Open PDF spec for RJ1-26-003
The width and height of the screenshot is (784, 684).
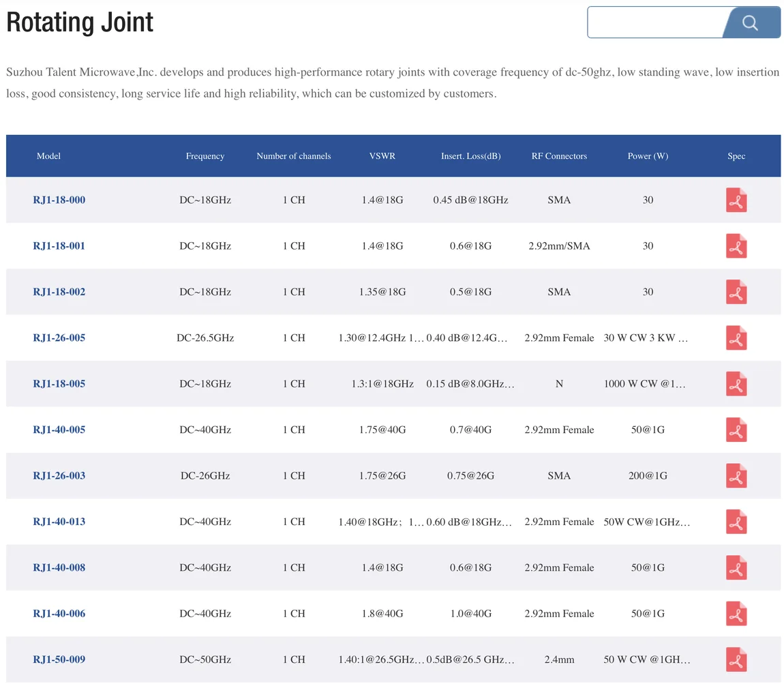coord(736,476)
